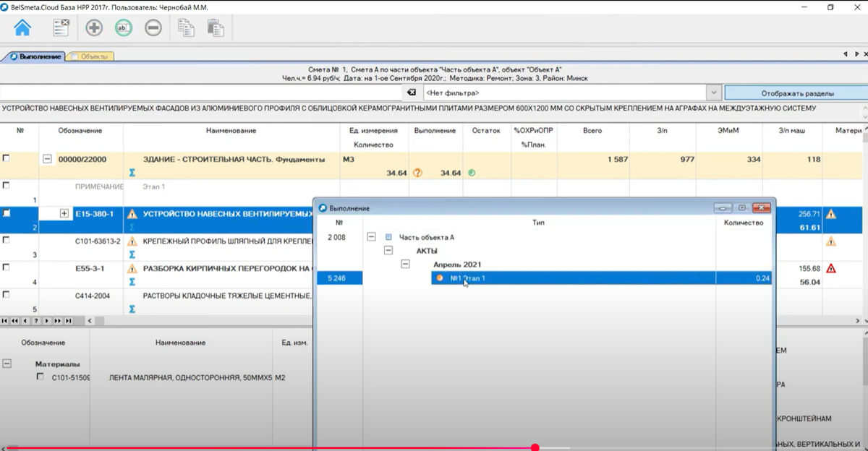Collapse the Часть объекта А tree node

click(372, 237)
